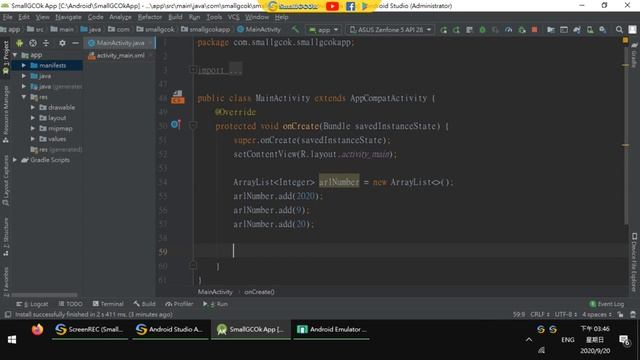Open the Logcat tool window
The image size is (640, 360).
[32, 304]
